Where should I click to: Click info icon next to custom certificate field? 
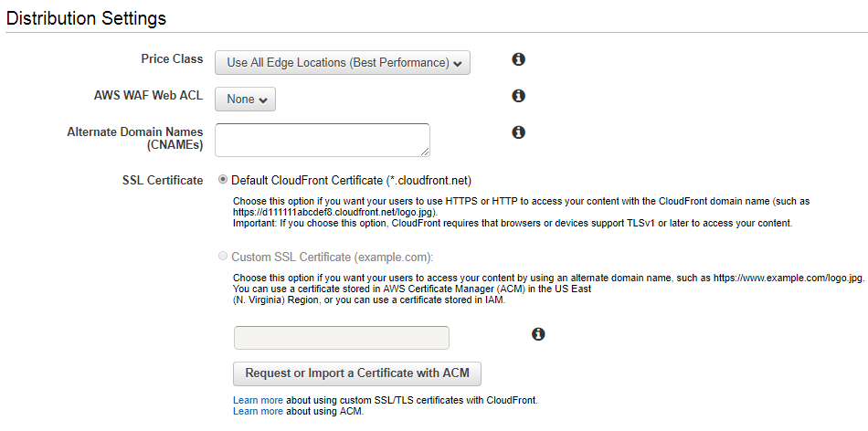pos(538,334)
